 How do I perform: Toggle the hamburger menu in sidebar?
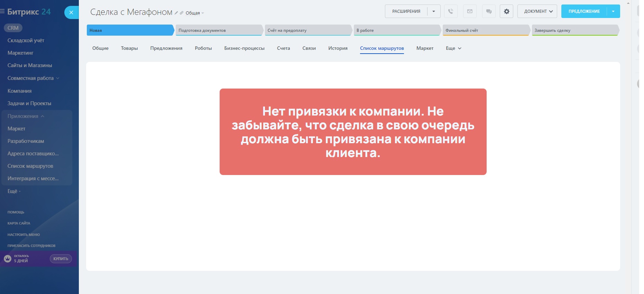pyautogui.click(x=2, y=11)
